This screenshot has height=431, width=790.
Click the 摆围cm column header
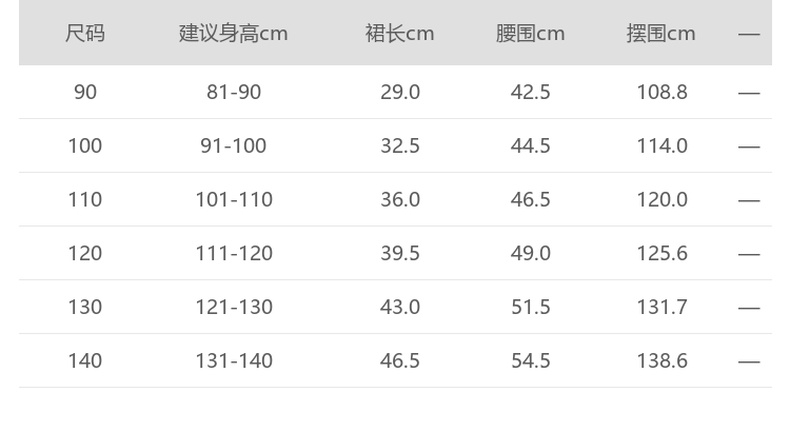point(661,33)
